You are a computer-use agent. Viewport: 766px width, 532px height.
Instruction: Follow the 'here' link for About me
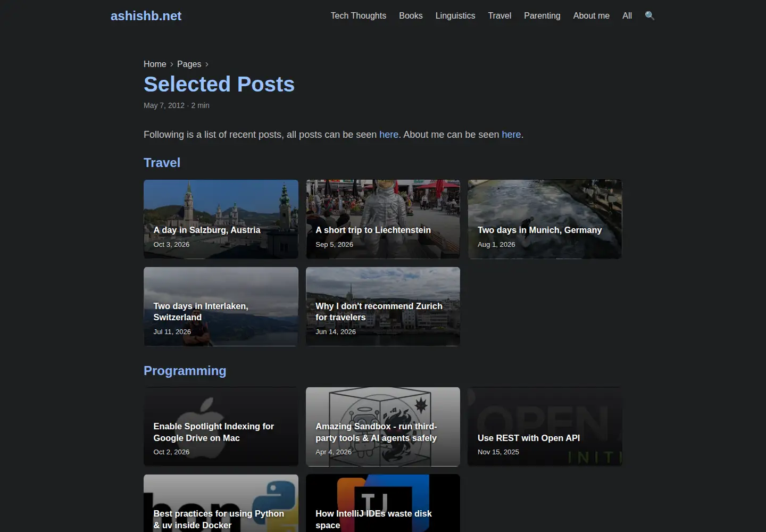(x=511, y=135)
